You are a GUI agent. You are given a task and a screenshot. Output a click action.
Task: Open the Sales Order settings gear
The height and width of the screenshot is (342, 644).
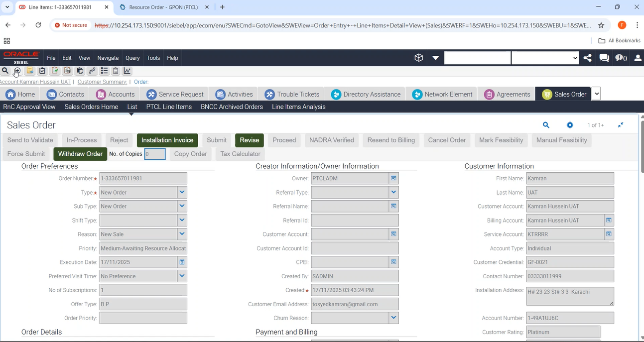[570, 125]
